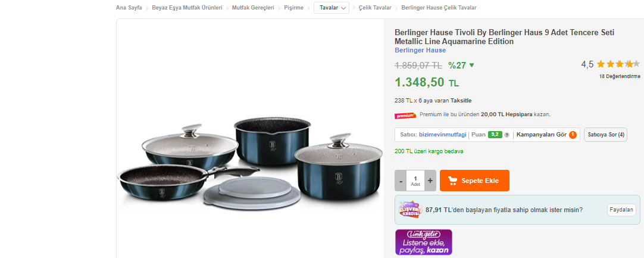644x258 pixels.
Task: Click the Faydalan credit button
Action: point(621,210)
